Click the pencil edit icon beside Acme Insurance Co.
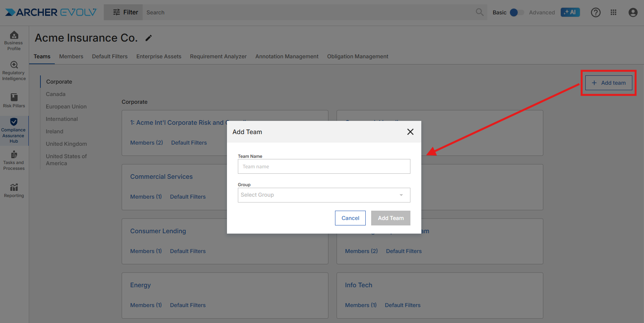Screen dimensions: 644x323 [x=148, y=38]
